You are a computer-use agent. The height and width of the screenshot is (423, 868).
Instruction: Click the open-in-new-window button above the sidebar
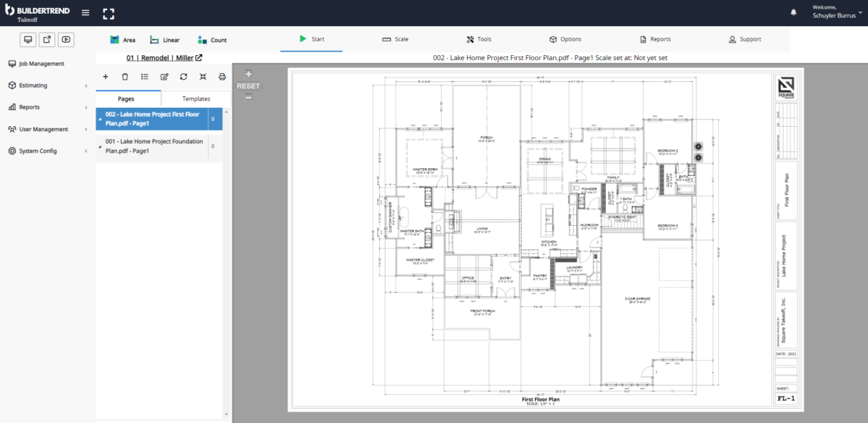click(x=47, y=39)
